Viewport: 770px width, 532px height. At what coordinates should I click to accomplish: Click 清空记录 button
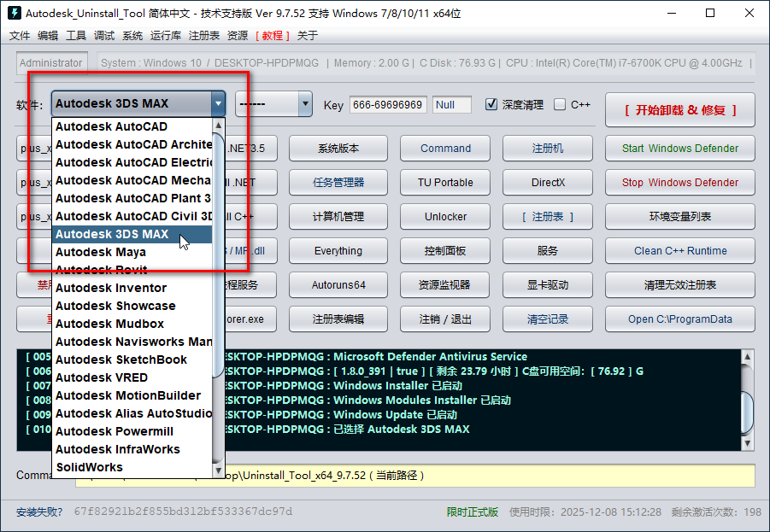tap(548, 319)
